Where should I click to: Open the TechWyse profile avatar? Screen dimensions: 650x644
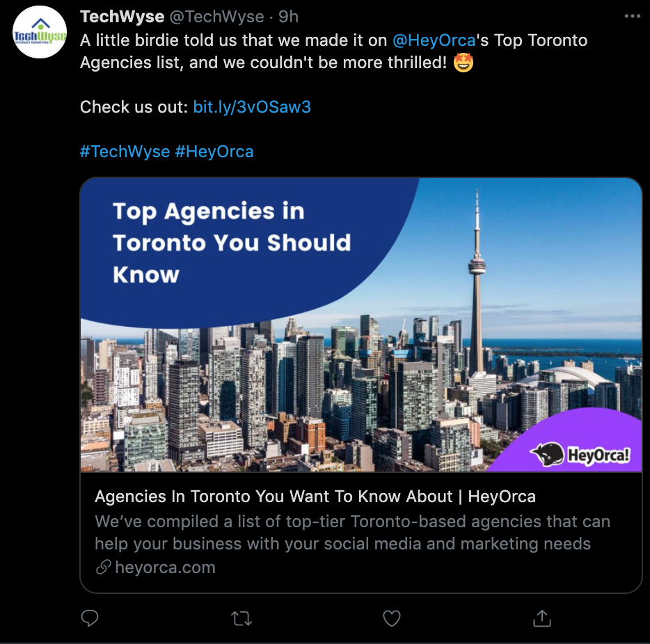(40, 32)
